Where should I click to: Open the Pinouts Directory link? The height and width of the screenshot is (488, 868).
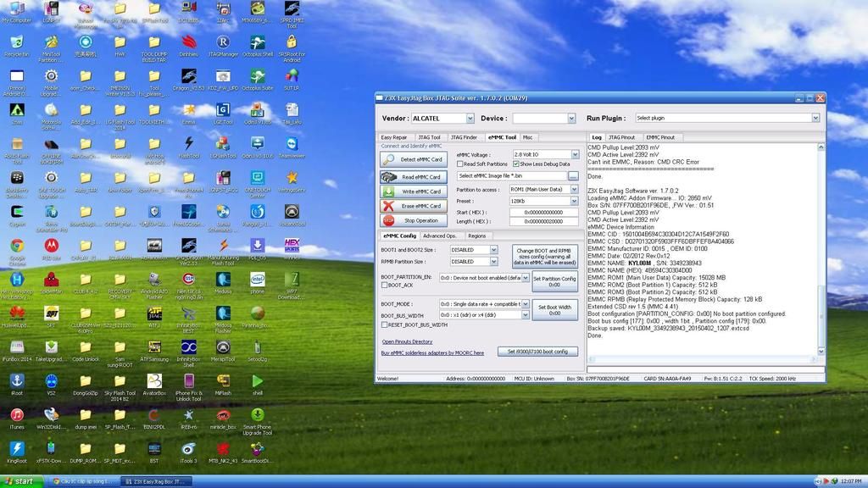[x=407, y=341]
